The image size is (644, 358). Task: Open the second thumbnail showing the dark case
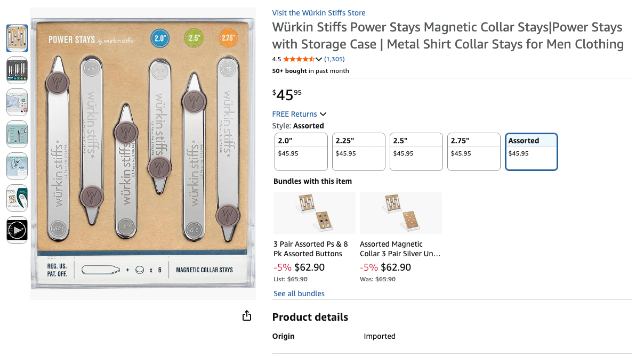(x=17, y=70)
